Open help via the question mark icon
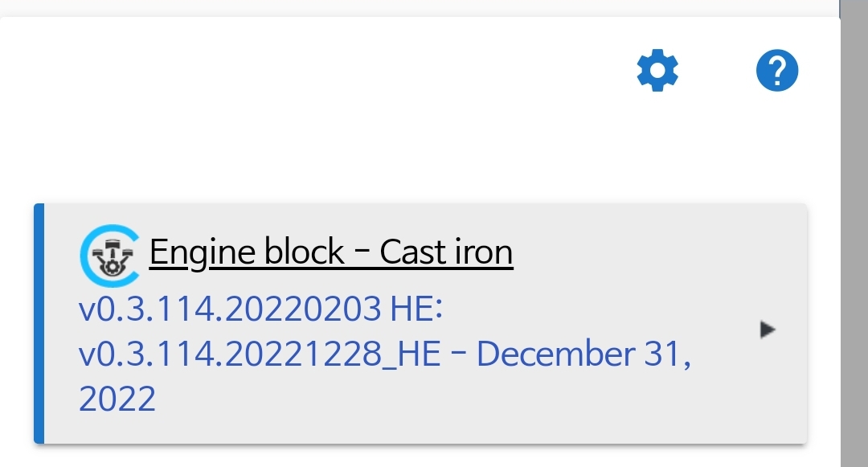This screenshot has width=868, height=467. coord(777,70)
